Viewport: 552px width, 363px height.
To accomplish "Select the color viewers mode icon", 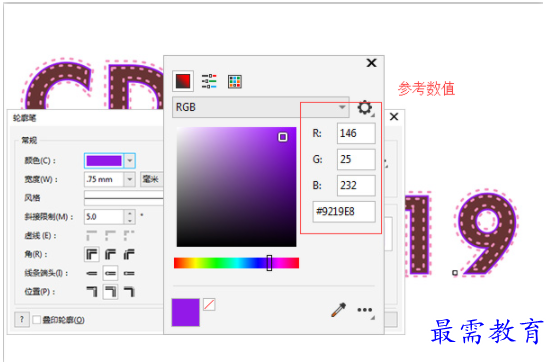I will tap(183, 81).
